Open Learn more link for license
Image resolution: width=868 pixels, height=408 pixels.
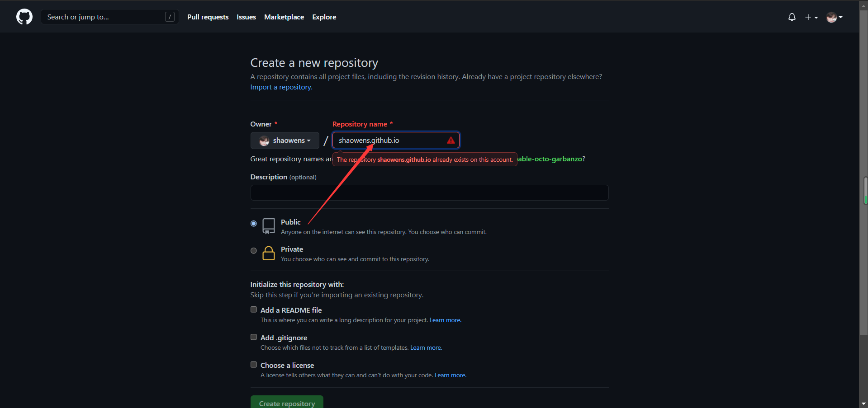click(451, 375)
